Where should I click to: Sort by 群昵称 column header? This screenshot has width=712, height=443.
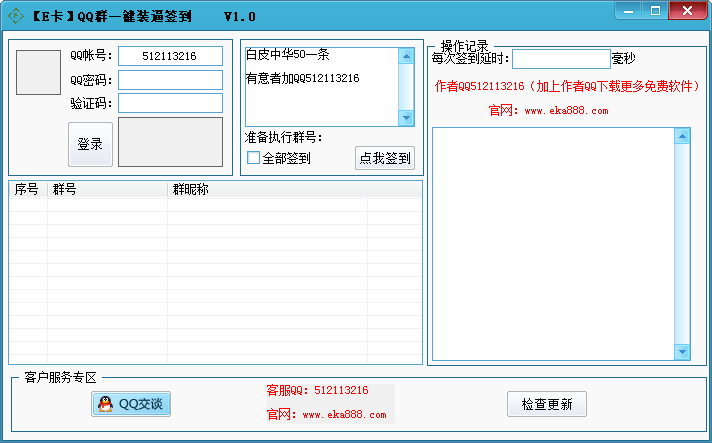coord(267,189)
